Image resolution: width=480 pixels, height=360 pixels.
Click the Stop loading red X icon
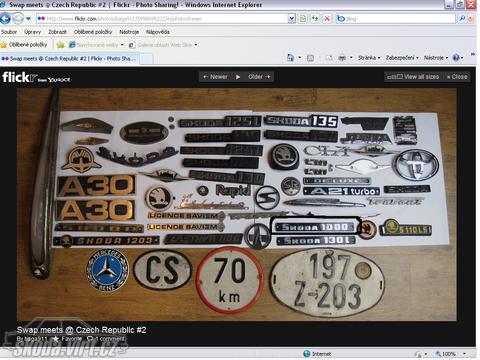tap(327, 18)
